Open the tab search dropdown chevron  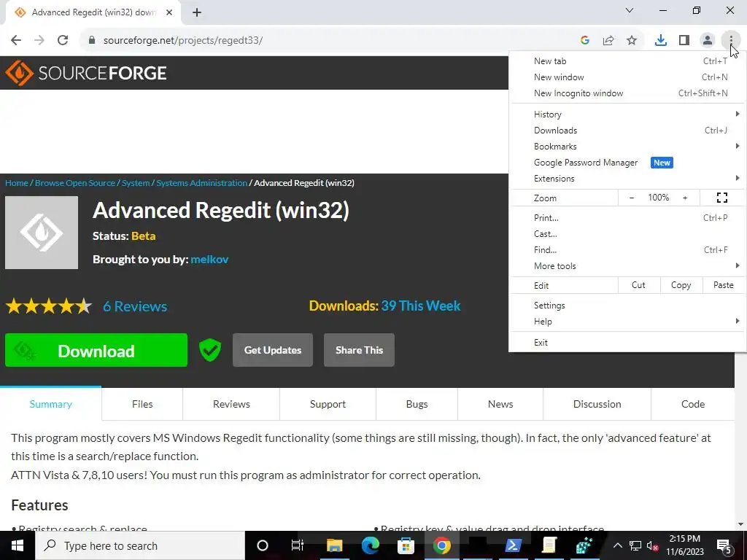[630, 10]
